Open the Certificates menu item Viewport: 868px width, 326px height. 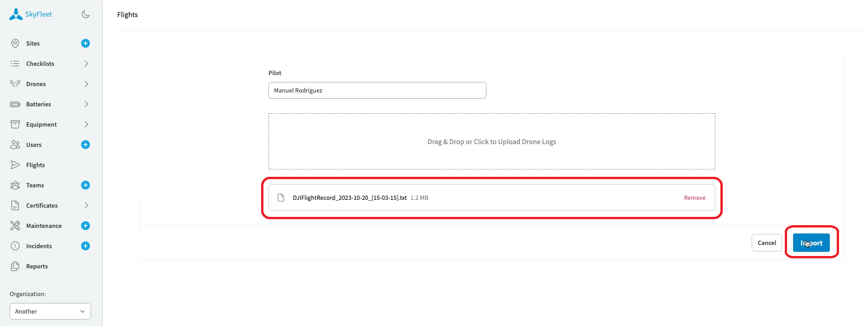tap(42, 205)
